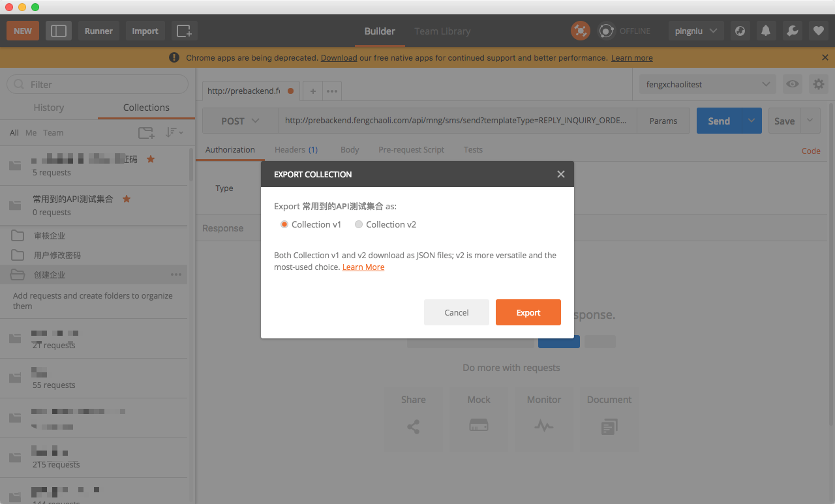Switch to the Body tab
Viewport: 835px width, 504px height.
click(x=350, y=150)
